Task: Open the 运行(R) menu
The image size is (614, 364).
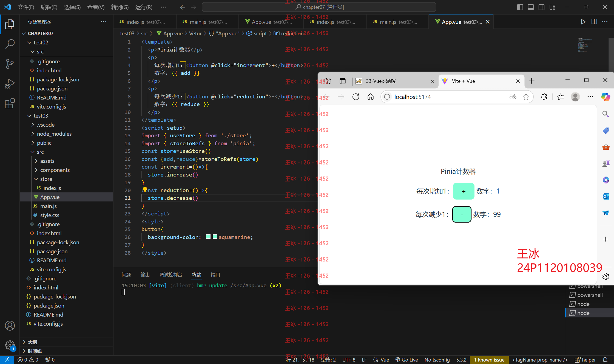Action: pyautogui.click(x=144, y=7)
